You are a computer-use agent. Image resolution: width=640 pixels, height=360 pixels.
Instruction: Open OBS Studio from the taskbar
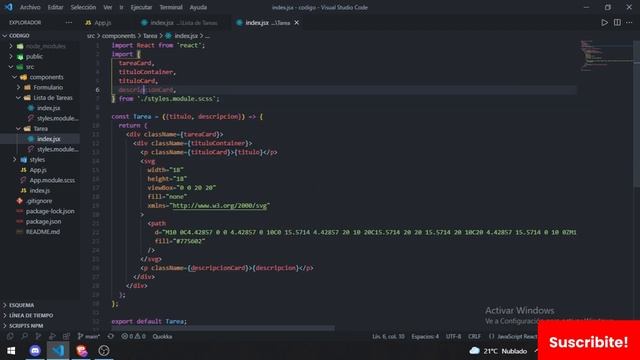pyautogui.click(x=104, y=351)
